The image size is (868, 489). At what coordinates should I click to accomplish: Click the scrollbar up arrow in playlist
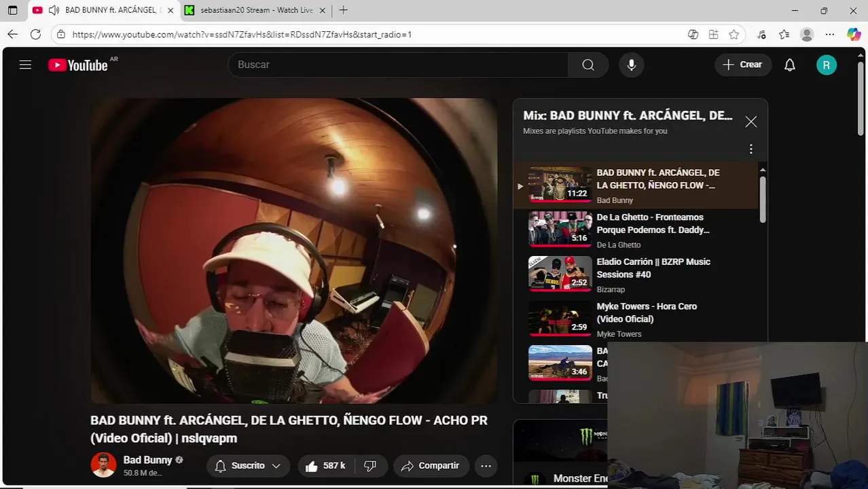coord(763,169)
